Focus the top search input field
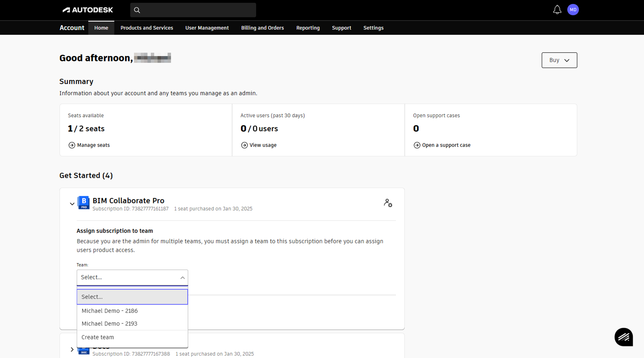This screenshot has height=358, width=644. 197,10
